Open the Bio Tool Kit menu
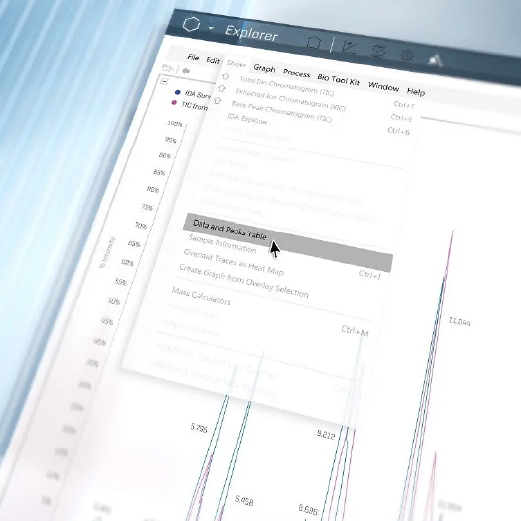 tap(338, 80)
